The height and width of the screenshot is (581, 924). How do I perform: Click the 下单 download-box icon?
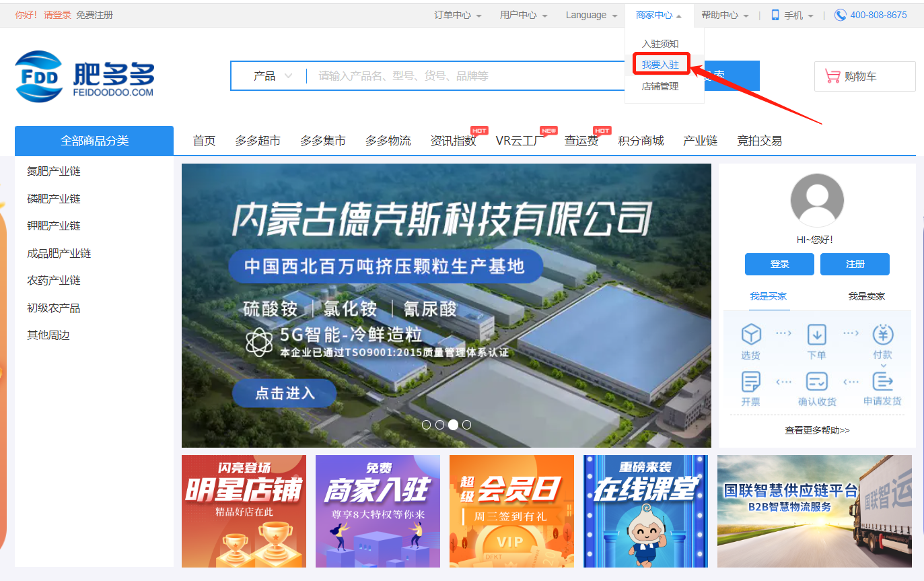click(817, 334)
